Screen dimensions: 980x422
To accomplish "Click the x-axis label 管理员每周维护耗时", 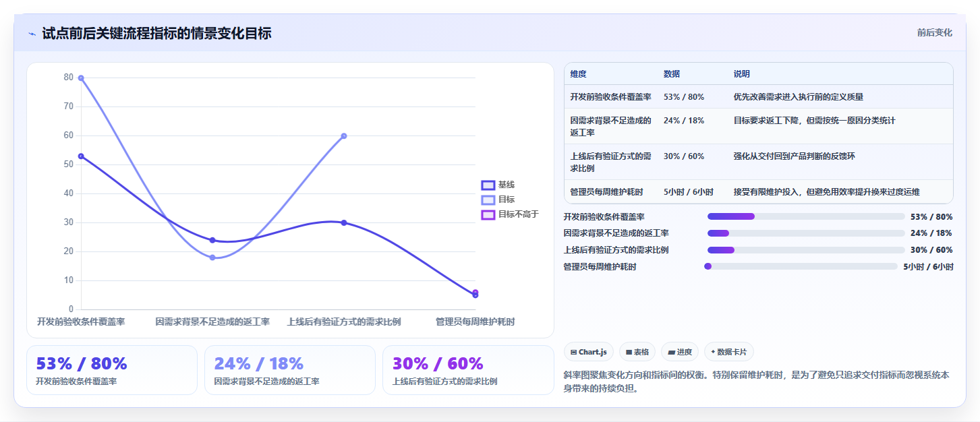I will tap(475, 322).
